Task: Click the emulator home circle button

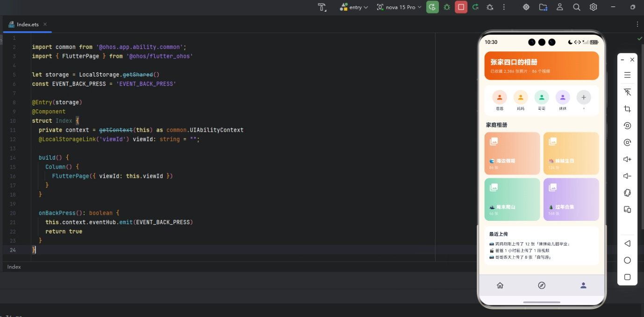Action: [628, 260]
